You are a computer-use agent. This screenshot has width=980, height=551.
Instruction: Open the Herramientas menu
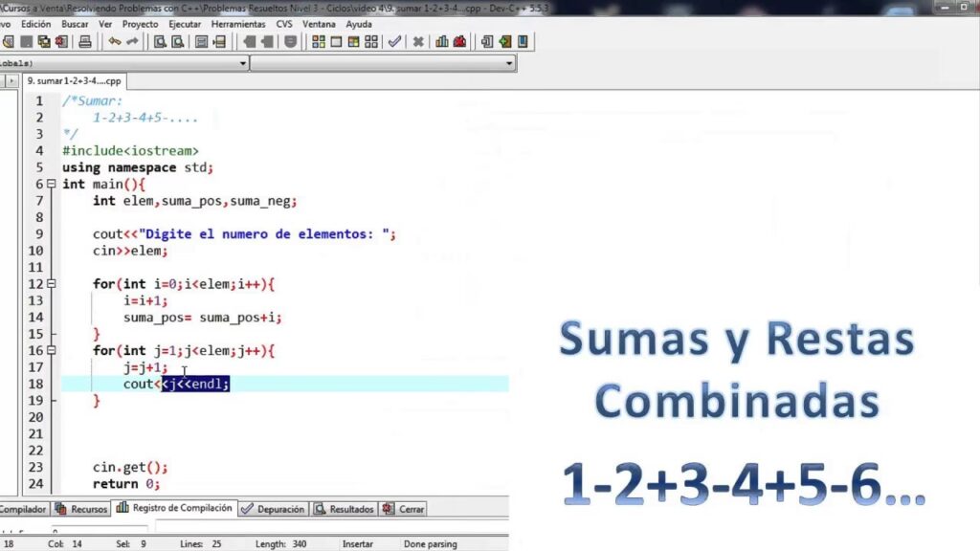pyautogui.click(x=239, y=23)
